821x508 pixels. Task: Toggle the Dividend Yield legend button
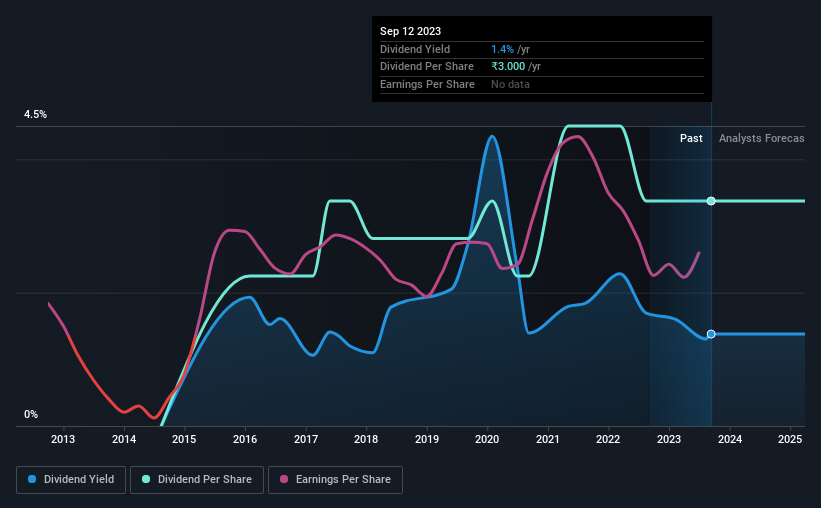[x=71, y=480]
